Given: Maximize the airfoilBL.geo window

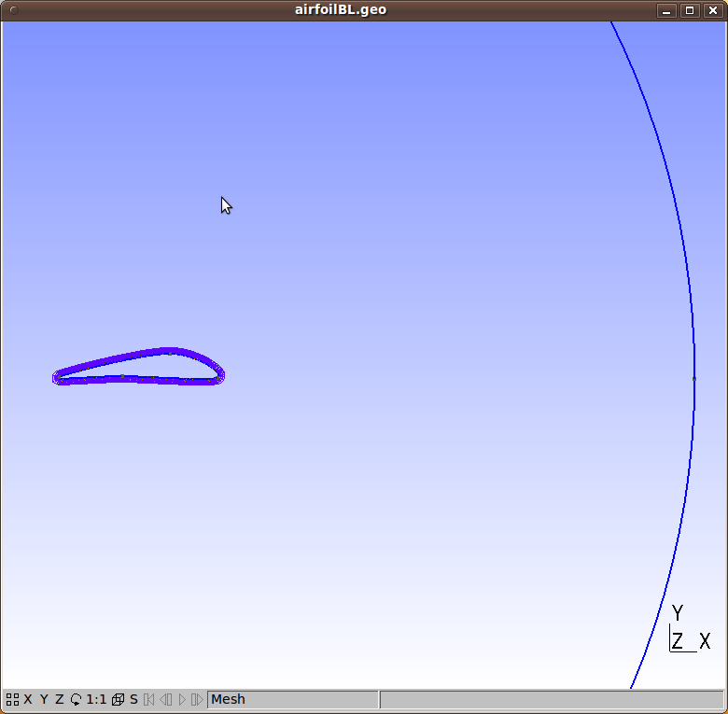Looking at the screenshot, I should point(690,10).
